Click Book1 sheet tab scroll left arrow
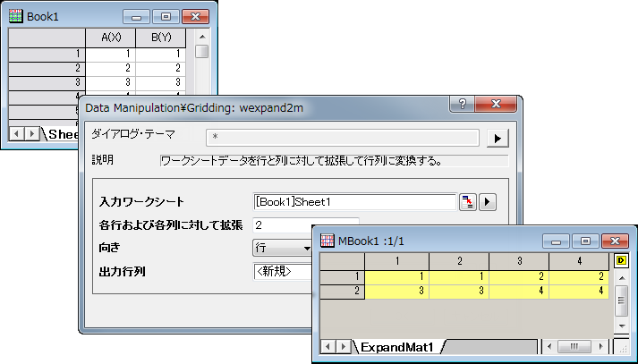Viewport: 638px width, 364px height. (16, 133)
